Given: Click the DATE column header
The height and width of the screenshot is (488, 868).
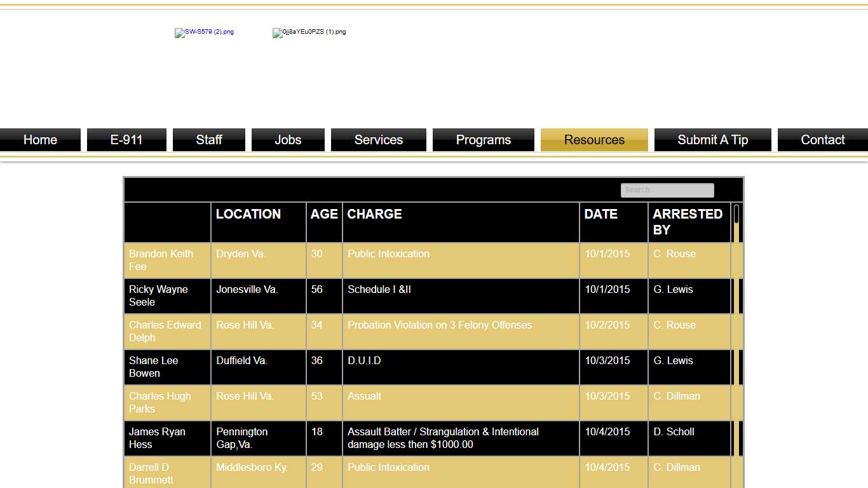Looking at the screenshot, I should coord(601,214).
